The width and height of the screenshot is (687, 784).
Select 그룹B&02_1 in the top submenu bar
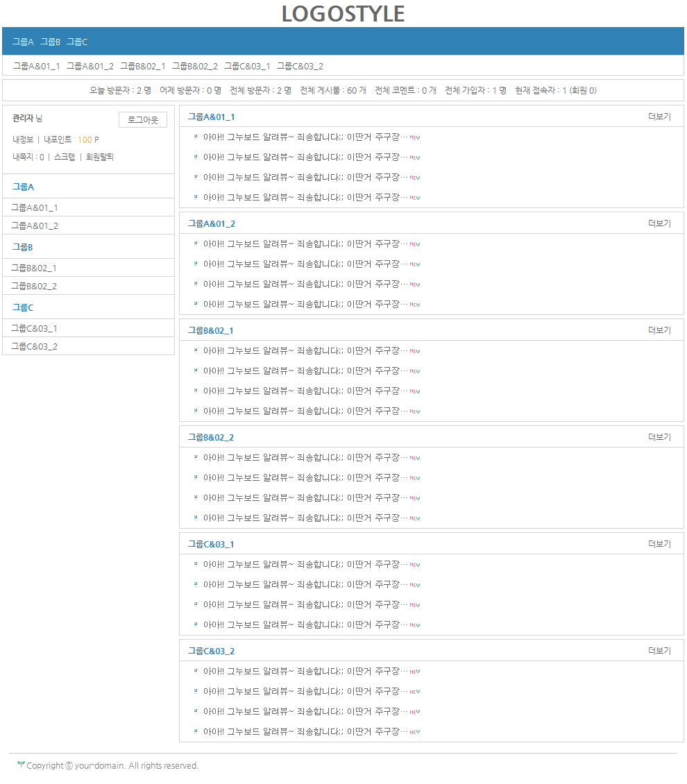tap(142, 67)
